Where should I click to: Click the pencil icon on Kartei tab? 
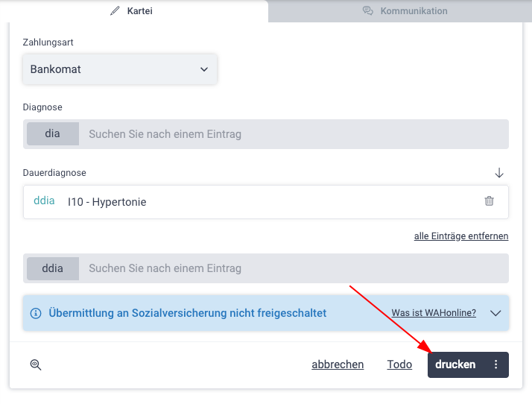[x=115, y=11]
